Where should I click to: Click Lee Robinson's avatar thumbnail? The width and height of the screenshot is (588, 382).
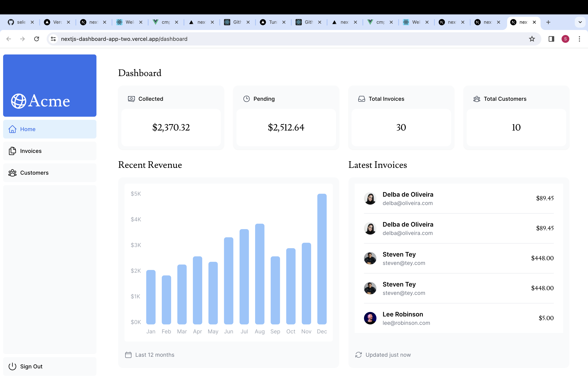point(370,318)
